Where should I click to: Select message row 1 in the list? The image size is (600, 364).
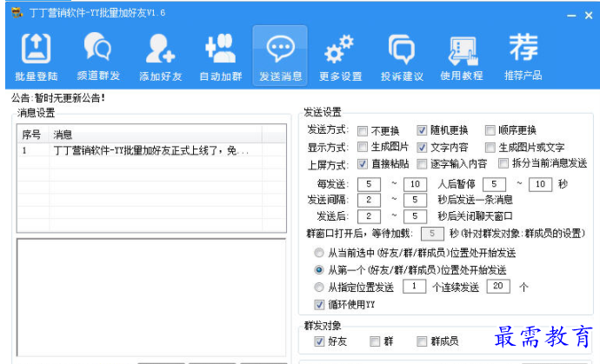point(151,150)
